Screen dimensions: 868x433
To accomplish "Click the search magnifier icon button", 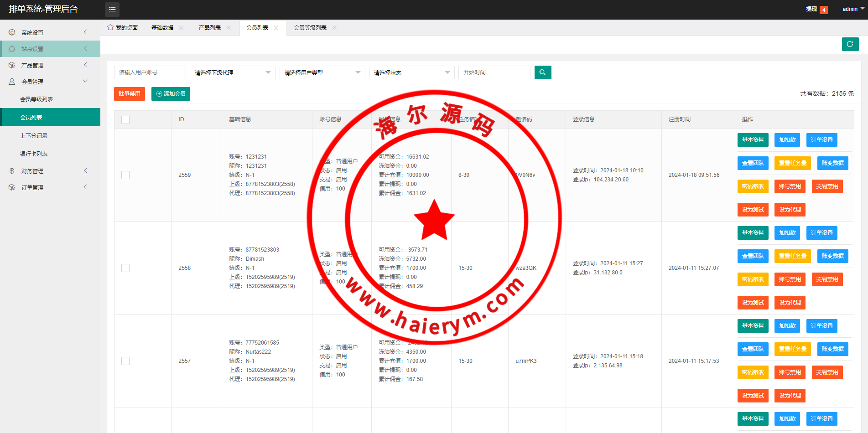I will pyautogui.click(x=542, y=72).
